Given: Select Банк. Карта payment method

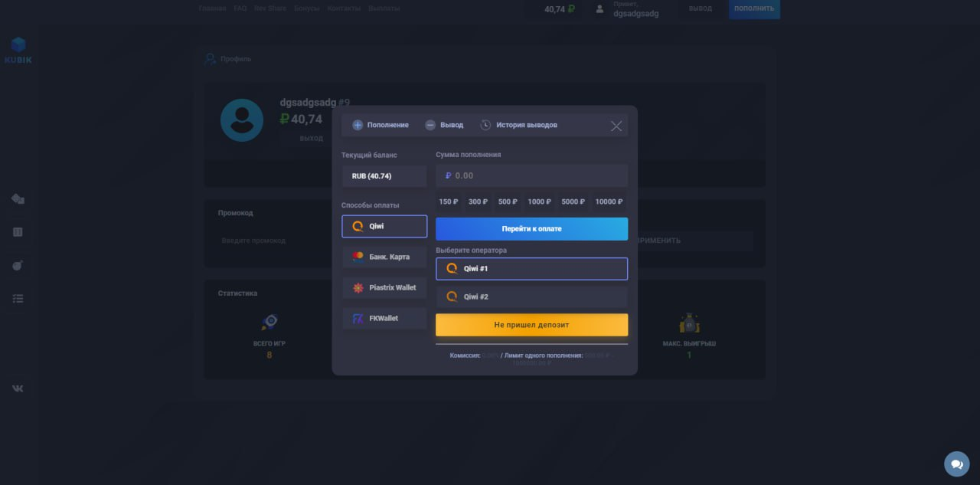Looking at the screenshot, I should point(384,257).
